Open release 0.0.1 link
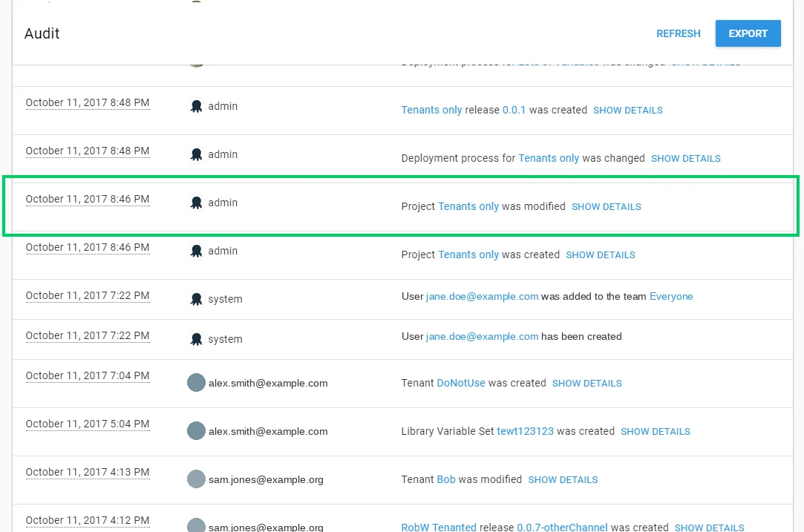 click(514, 110)
